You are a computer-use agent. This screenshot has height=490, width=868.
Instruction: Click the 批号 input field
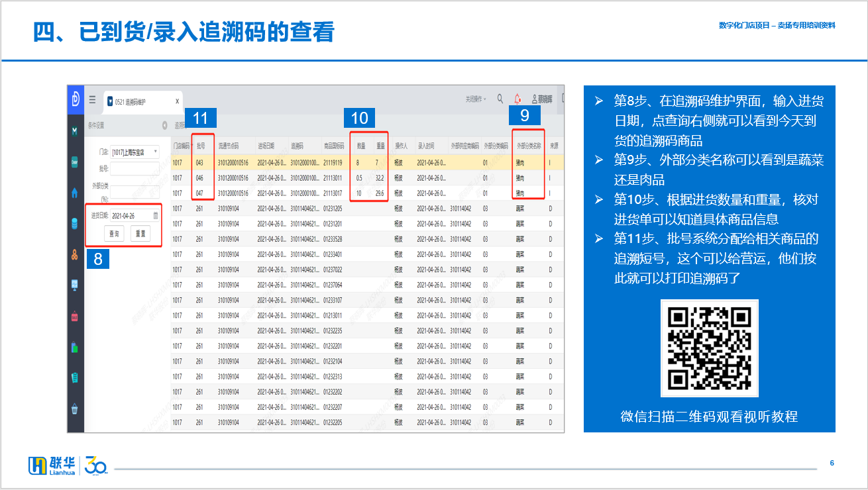[135, 170]
